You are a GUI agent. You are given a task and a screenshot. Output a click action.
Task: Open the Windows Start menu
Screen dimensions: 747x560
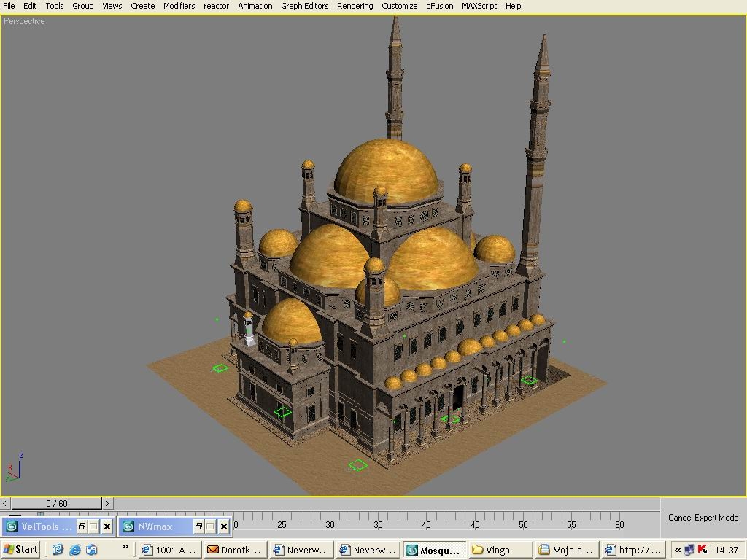click(x=20, y=550)
